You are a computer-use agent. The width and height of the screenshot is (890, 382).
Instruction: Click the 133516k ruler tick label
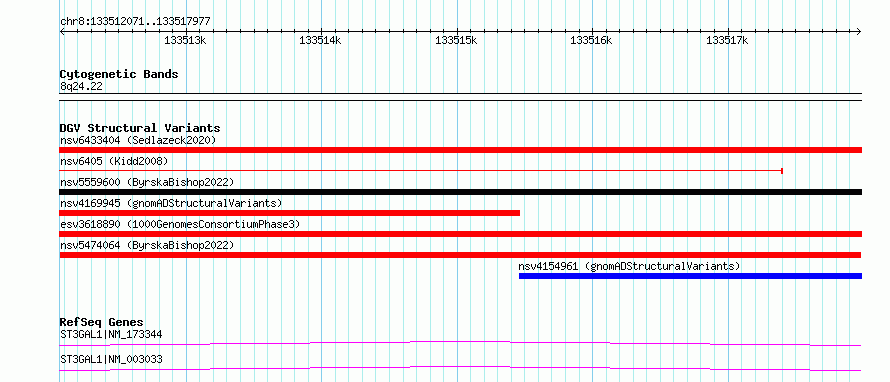[x=591, y=40]
